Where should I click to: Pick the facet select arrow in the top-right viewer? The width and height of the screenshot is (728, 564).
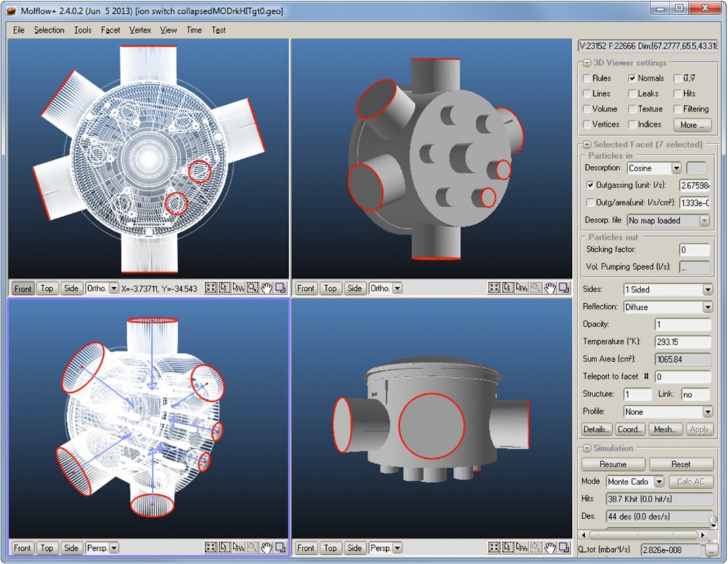point(508,288)
